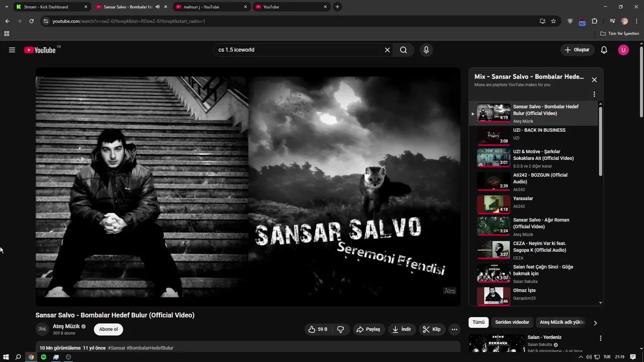
Task: Subscribe with the Abone ol button
Action: point(108,329)
